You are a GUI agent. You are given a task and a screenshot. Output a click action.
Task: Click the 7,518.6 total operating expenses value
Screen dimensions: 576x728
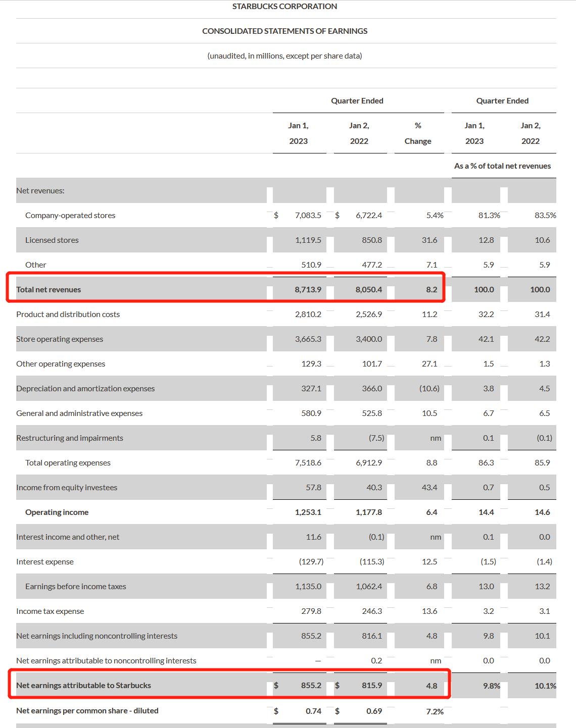pyautogui.click(x=308, y=463)
